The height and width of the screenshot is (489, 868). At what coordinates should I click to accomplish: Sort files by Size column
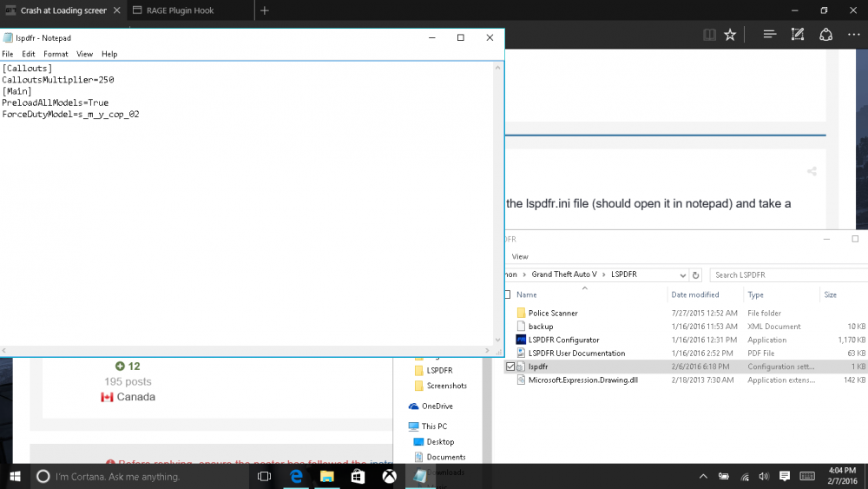(831, 294)
